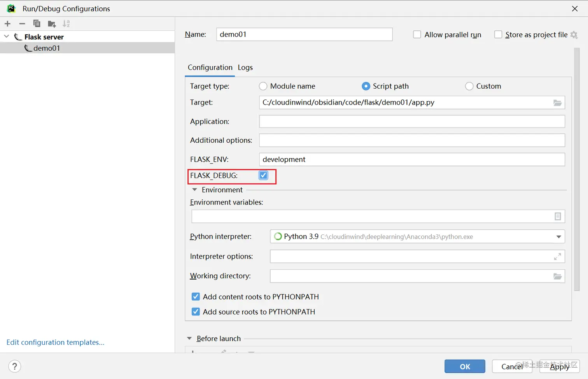Sort configurations alphabetically

click(x=66, y=24)
